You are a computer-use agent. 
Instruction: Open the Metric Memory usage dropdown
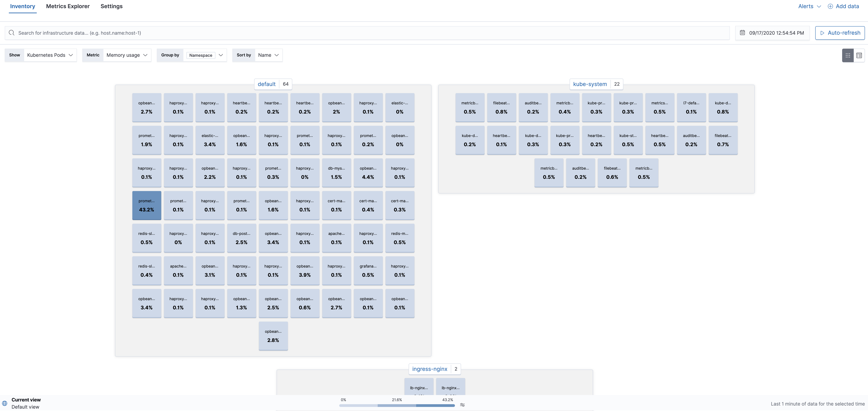tap(127, 55)
